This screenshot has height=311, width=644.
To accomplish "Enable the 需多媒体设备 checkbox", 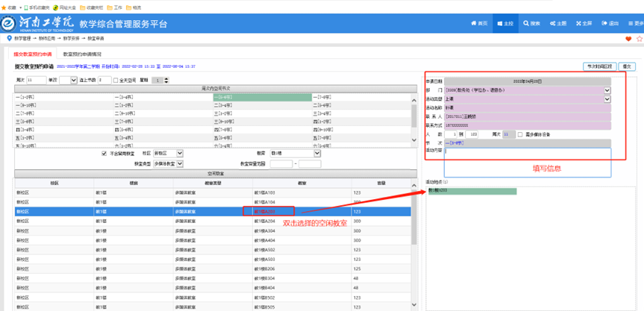I will [520, 134].
